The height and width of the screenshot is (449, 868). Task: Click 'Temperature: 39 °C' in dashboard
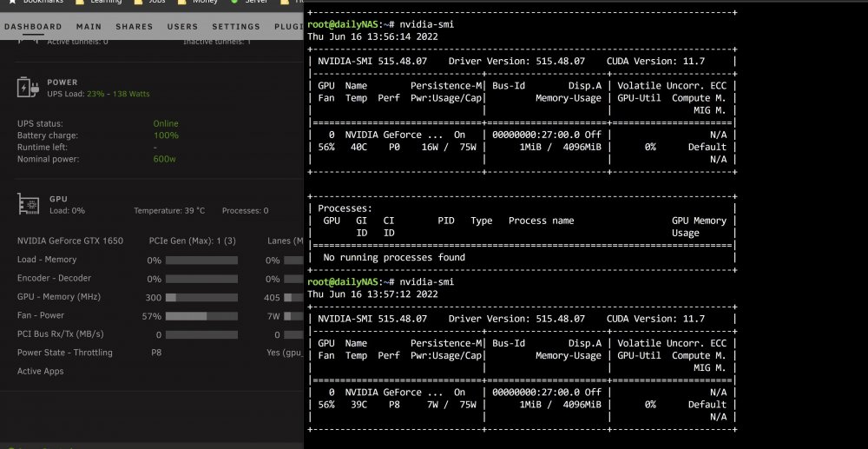169,211
